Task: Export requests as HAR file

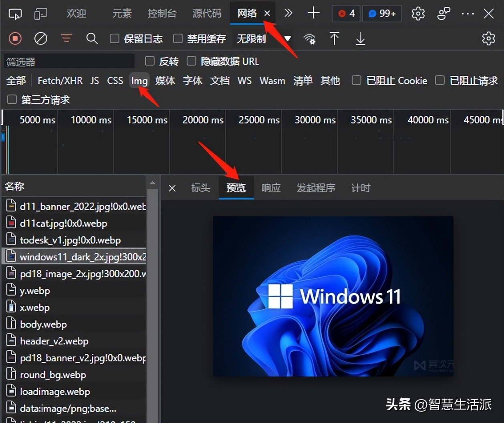Action: coord(360,38)
